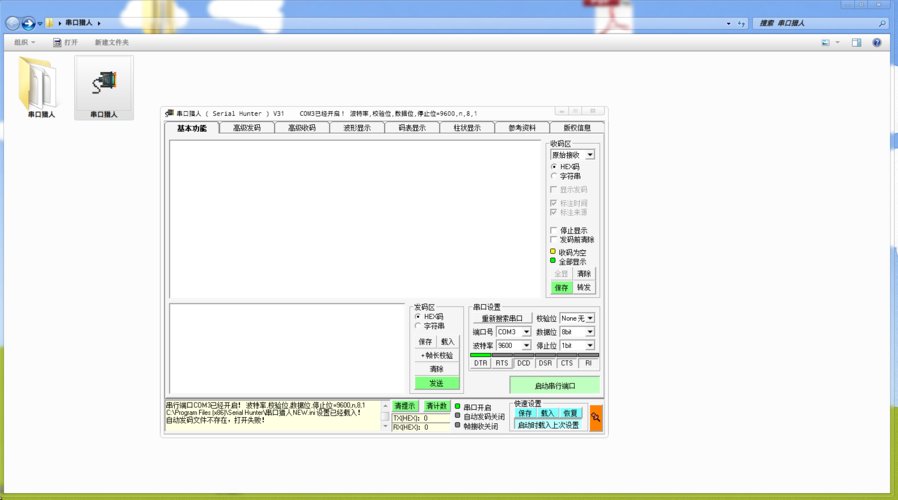Image resolution: width=898 pixels, height=500 pixels.
Task: Select HEX码 in the 收码区 receive panel
Action: click(554, 167)
